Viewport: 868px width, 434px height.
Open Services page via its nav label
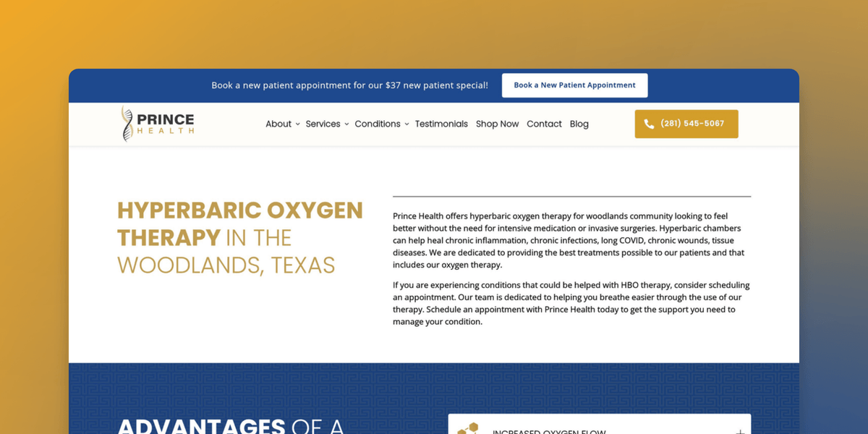pyautogui.click(x=323, y=124)
